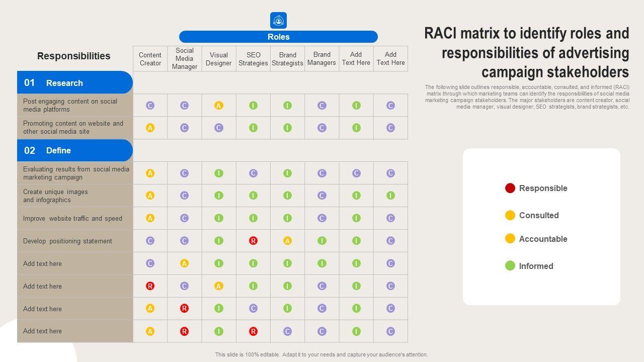Click SEO Strategies' I marker for Create unique images
The width and height of the screenshot is (644, 362).
pos(253,196)
